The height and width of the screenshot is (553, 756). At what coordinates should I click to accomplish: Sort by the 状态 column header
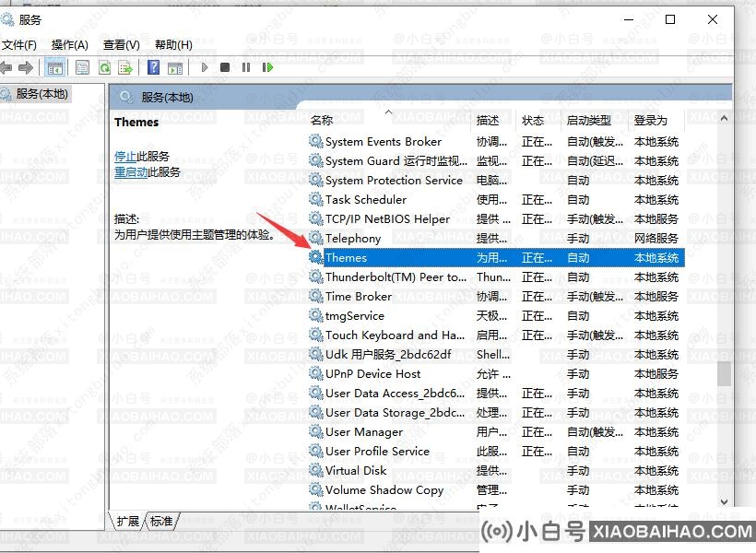pos(538,120)
